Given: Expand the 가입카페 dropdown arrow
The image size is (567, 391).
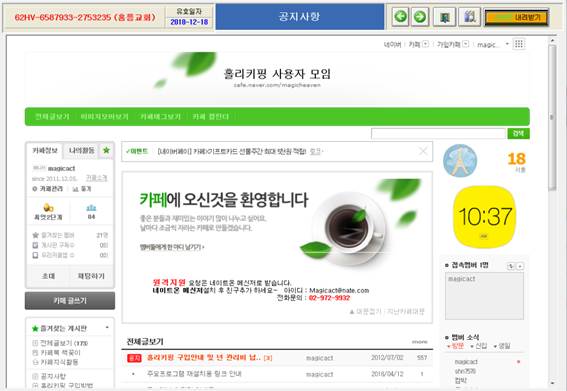Looking at the screenshot, I should pos(466,44).
